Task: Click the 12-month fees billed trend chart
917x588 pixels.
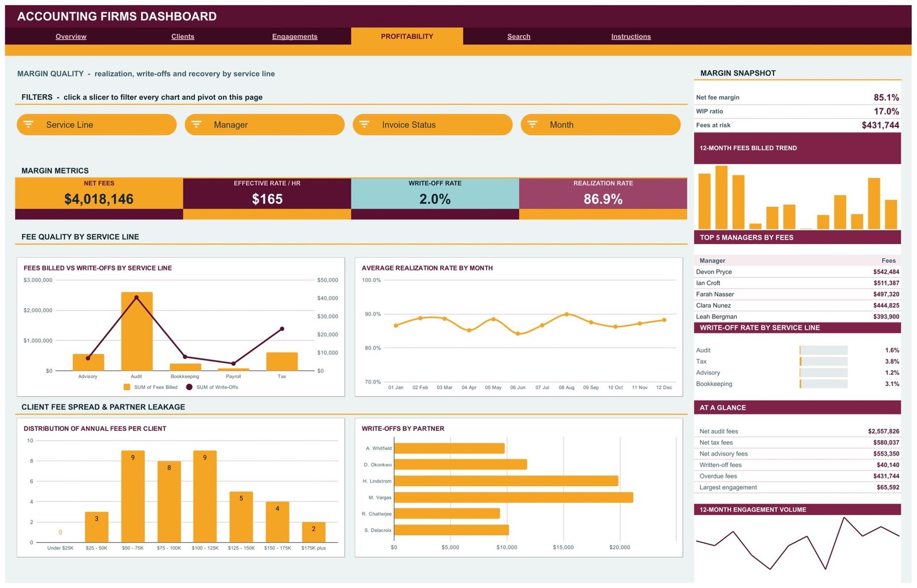Action: tap(797, 197)
